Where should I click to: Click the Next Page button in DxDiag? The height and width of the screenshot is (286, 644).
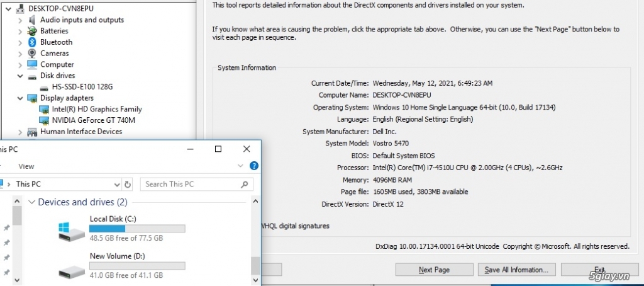434,270
